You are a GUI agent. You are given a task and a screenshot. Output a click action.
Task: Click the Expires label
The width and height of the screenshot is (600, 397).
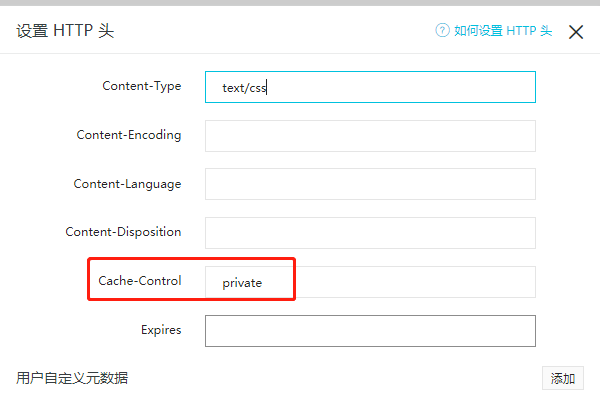161,330
